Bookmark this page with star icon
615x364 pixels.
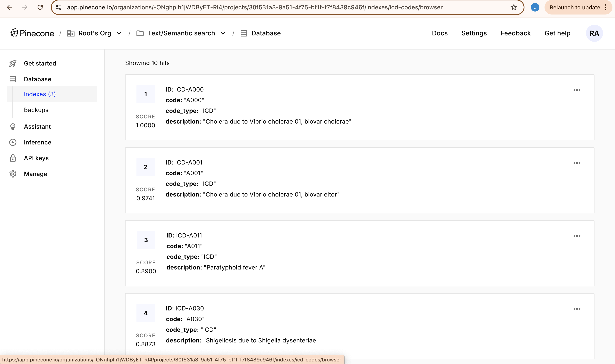[513, 7]
